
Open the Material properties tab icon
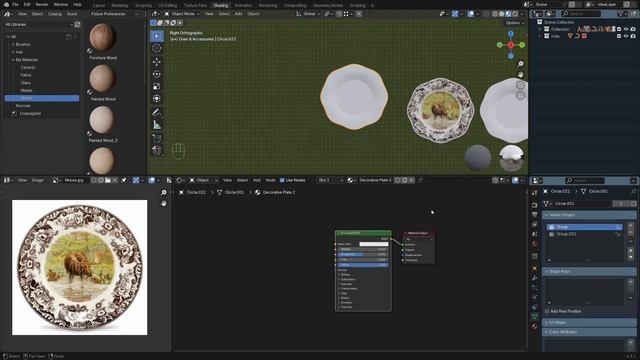535,327
